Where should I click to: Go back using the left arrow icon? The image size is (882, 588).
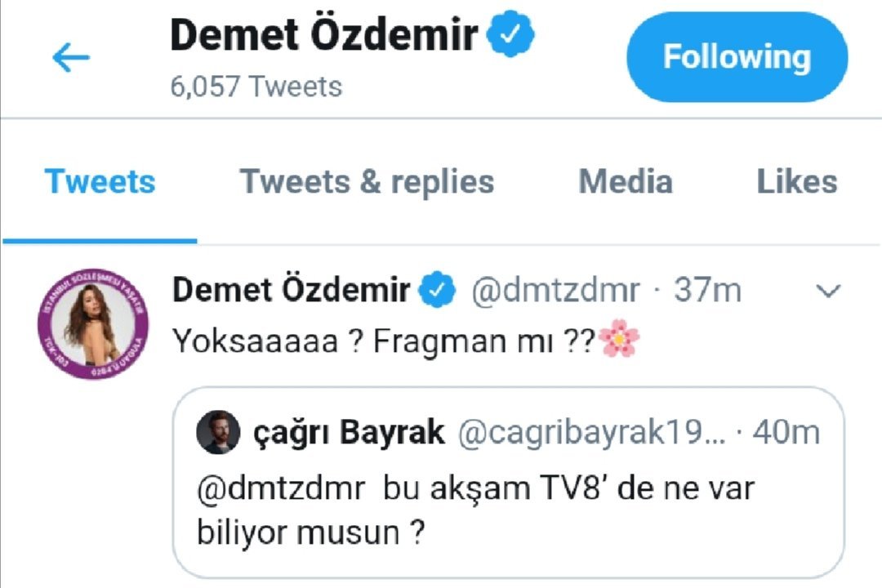(71, 57)
